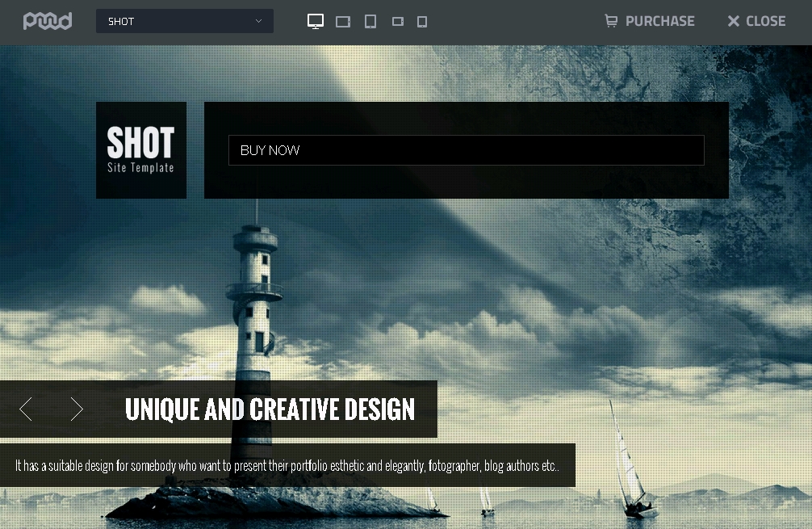Open the SHOT template selector dropdown

[184, 21]
